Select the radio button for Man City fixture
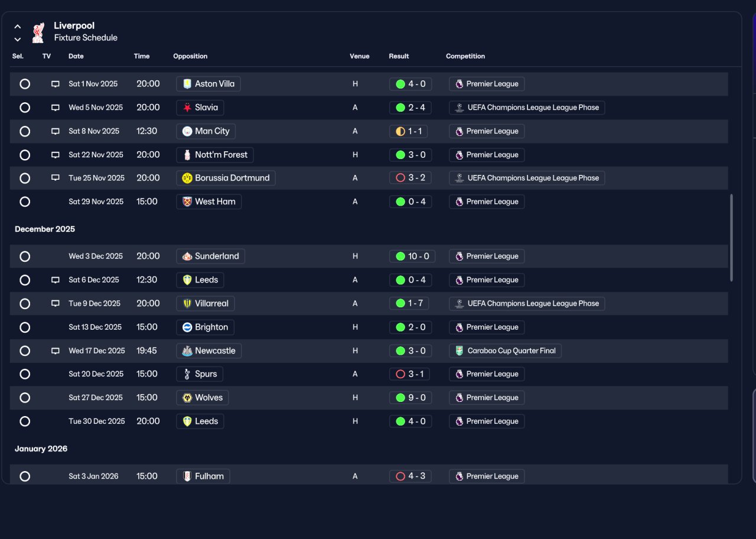Viewport: 756px width, 539px height. point(25,131)
